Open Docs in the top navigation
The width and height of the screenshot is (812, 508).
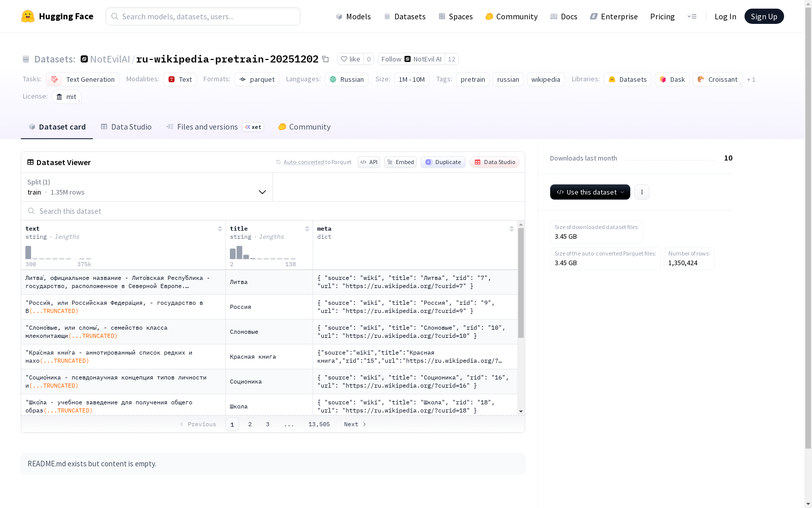[x=564, y=16]
